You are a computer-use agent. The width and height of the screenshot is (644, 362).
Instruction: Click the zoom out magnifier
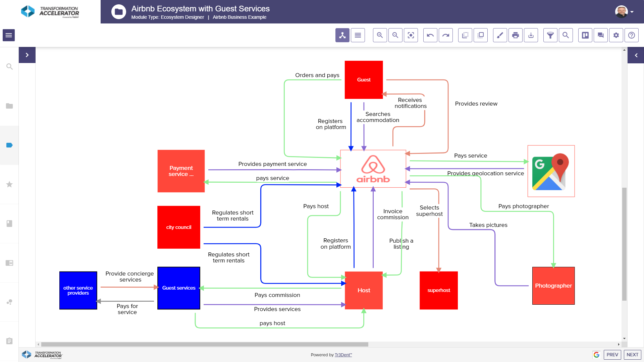(x=395, y=35)
